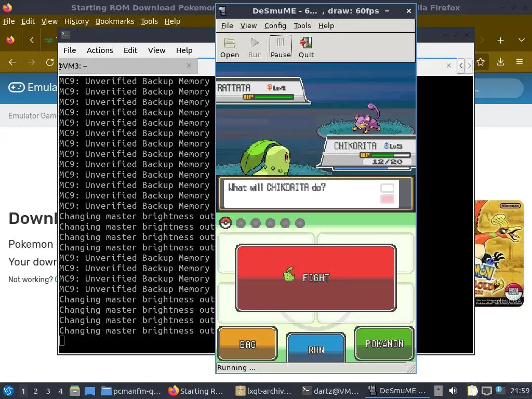Screen dimensions: 532x399
Task: Reload the Firefox page
Action: [50, 62]
